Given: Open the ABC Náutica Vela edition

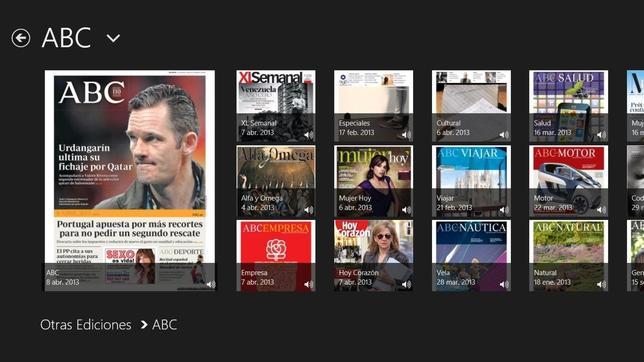Looking at the screenshot, I should pyautogui.click(x=471, y=256).
